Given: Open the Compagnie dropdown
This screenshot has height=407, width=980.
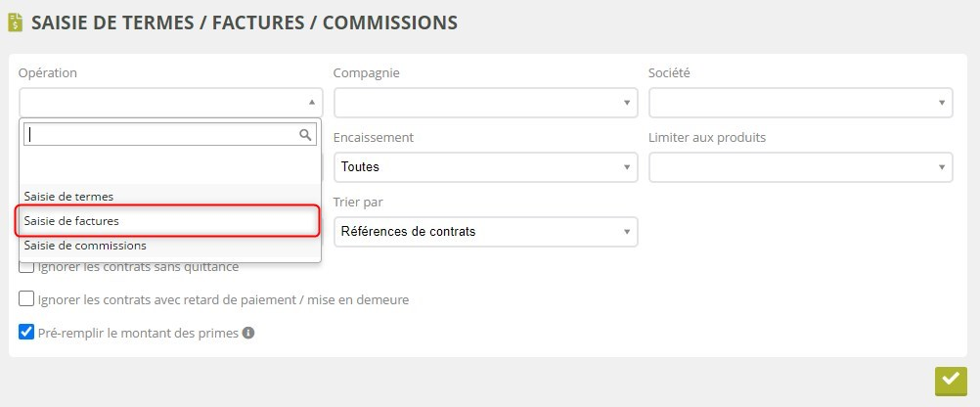Looking at the screenshot, I should click(485, 102).
